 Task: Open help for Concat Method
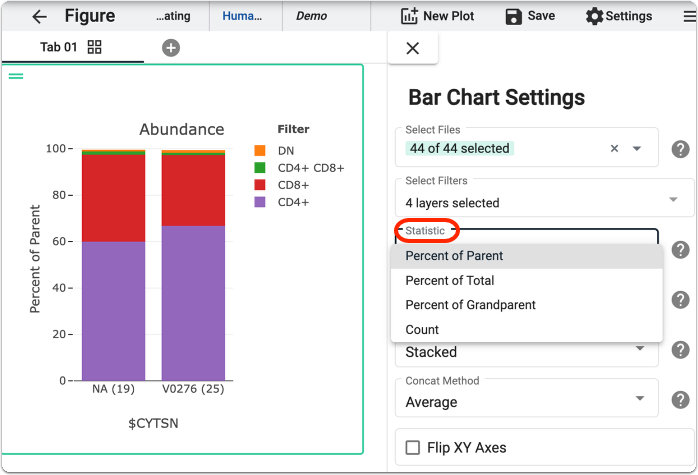click(680, 400)
